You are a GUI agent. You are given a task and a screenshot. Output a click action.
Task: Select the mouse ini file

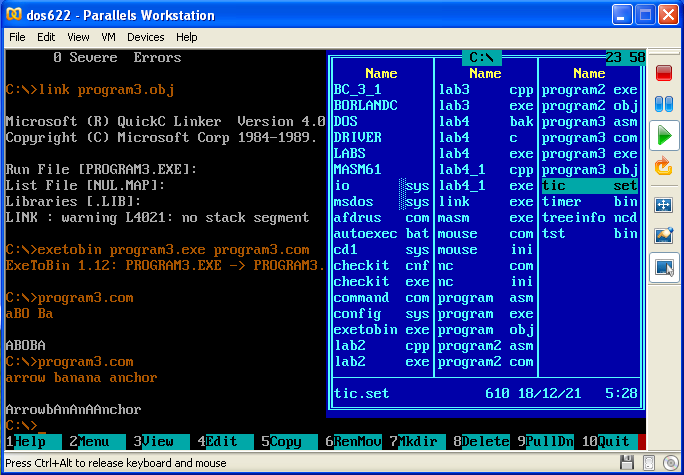[x=486, y=250]
